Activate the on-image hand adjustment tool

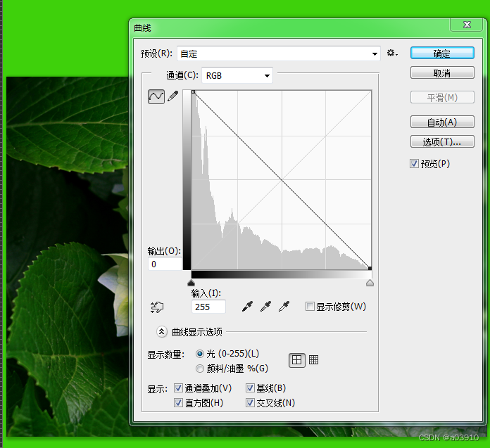click(157, 307)
